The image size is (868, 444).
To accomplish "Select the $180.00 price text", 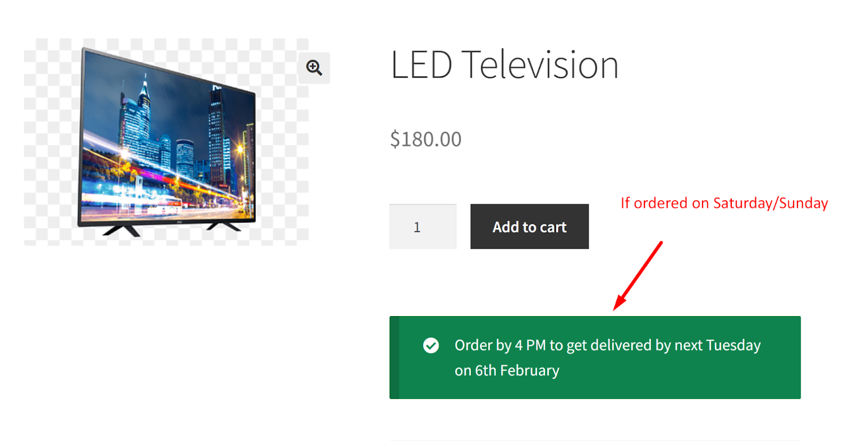I will pos(425,139).
